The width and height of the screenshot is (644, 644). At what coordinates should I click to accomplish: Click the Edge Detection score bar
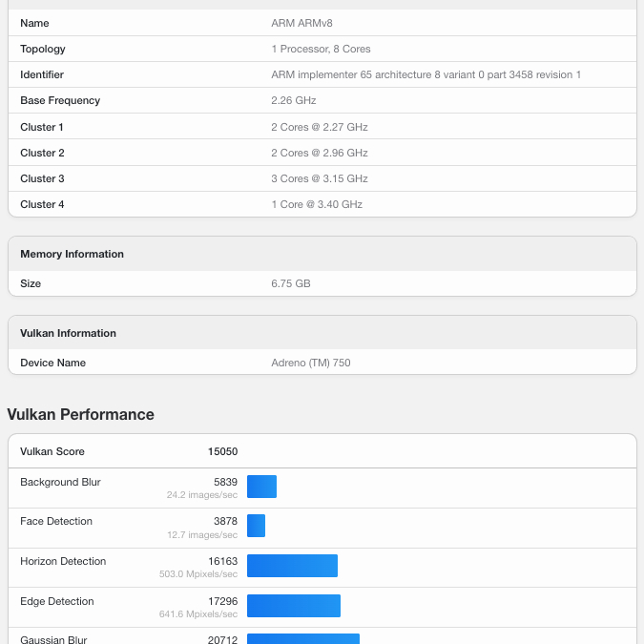tap(294, 606)
